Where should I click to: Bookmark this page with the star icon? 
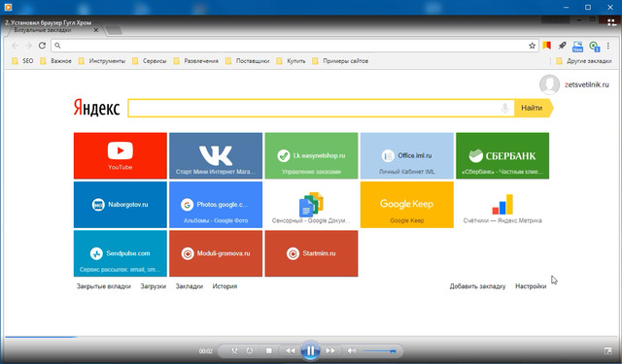[532, 46]
